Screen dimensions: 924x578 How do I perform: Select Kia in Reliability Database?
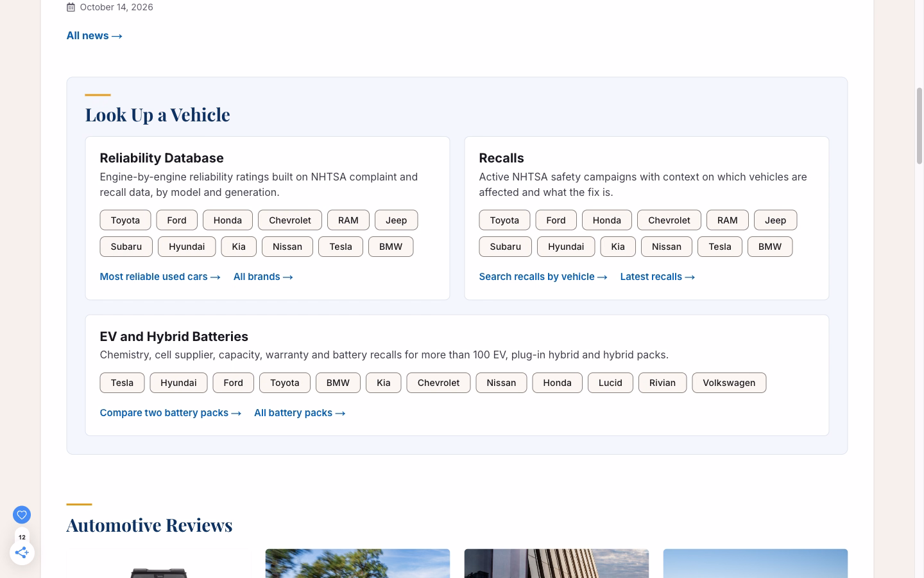tap(239, 247)
